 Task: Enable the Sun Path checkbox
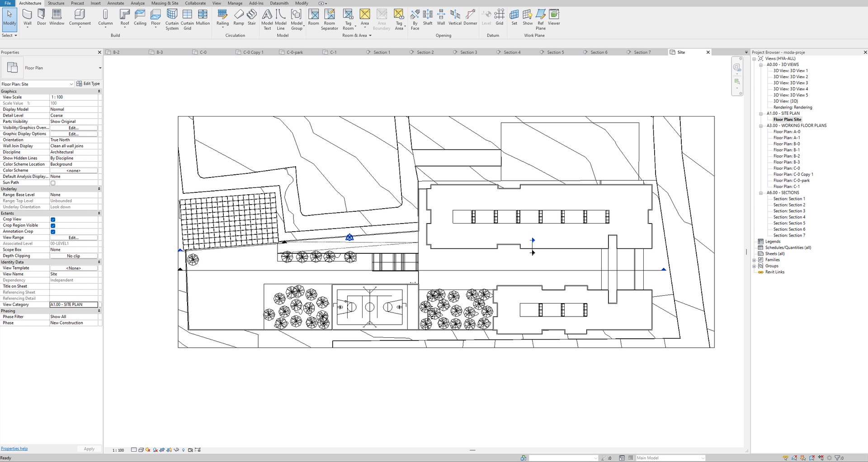(x=53, y=183)
